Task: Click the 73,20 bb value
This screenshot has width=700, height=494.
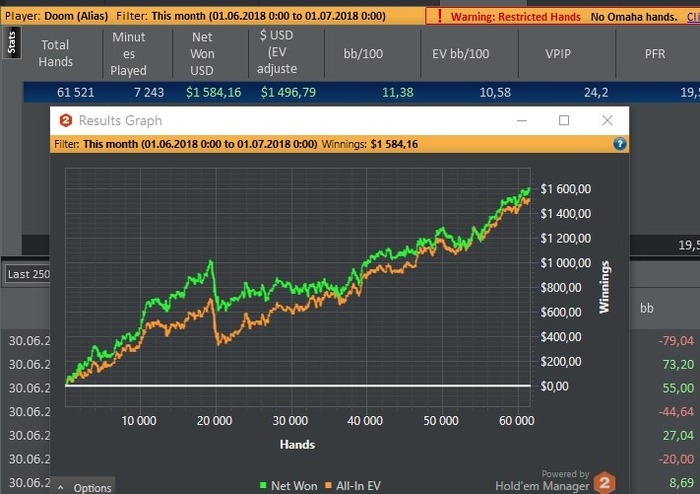Action: coord(678,364)
